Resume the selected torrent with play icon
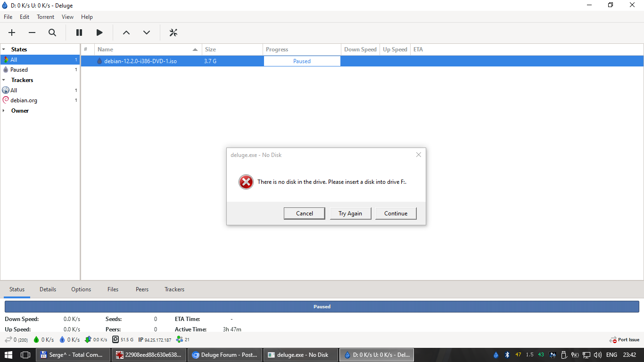Viewport: 644px width, 362px height. tap(99, 33)
